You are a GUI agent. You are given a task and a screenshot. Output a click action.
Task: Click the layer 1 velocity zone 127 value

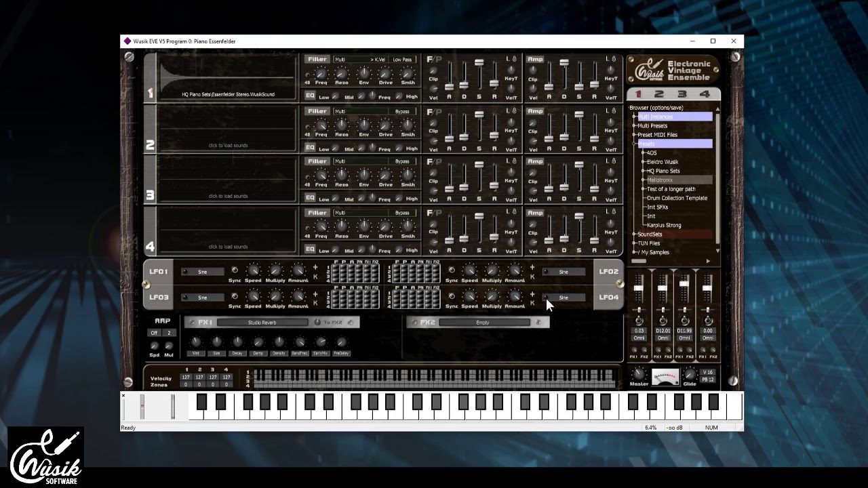(x=186, y=378)
